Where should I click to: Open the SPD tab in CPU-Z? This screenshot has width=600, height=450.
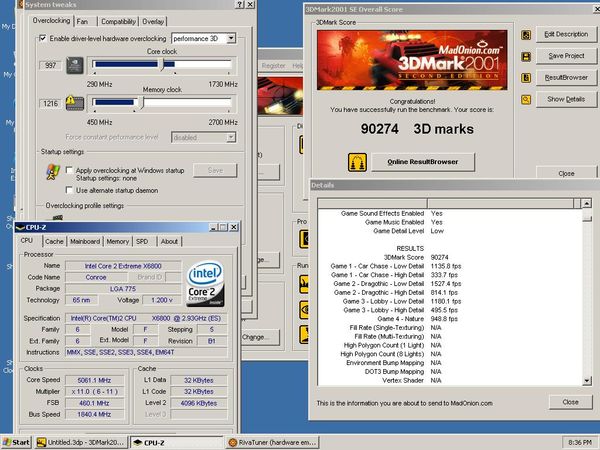coord(142,241)
